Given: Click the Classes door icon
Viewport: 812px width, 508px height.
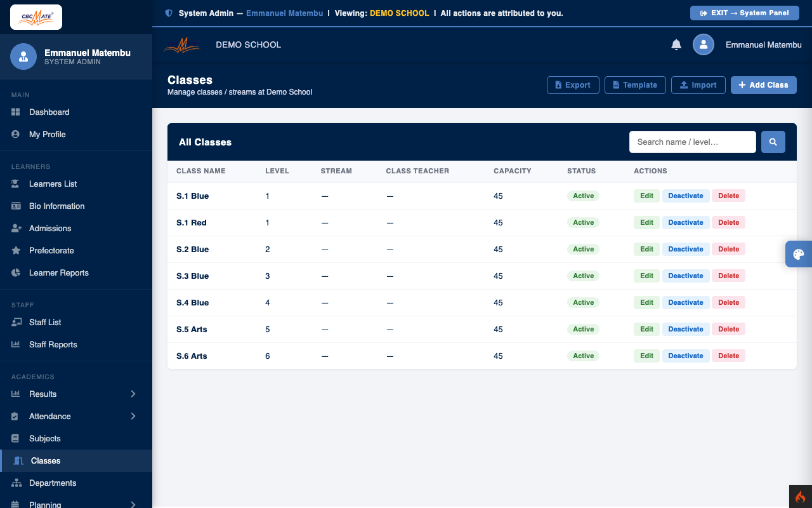Looking at the screenshot, I should (18, 461).
